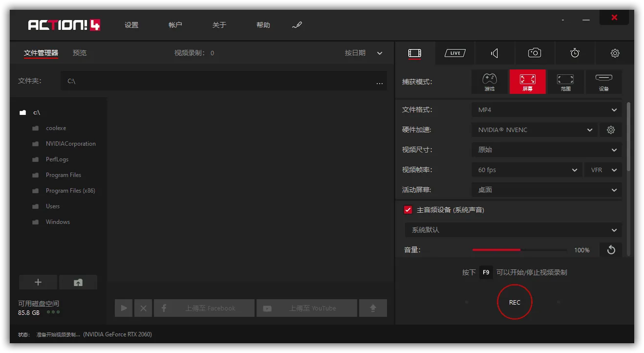Image resolution: width=644 pixels, height=353 pixels.
Task: Reset volume with the circular arrow
Action: tap(611, 250)
